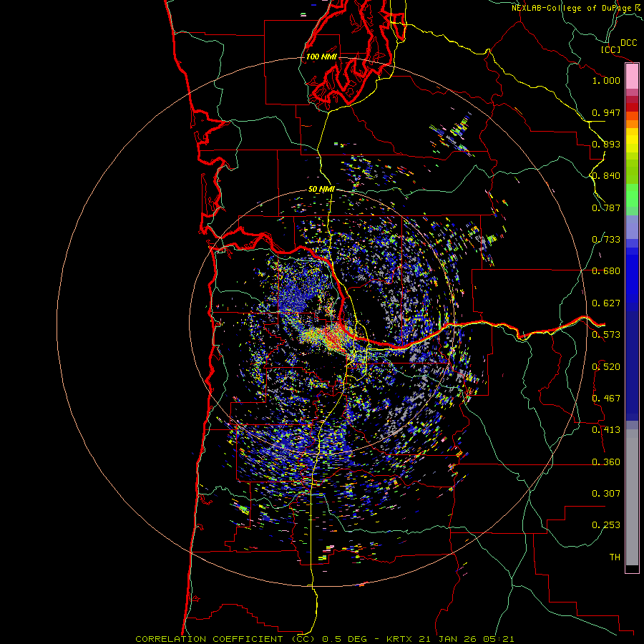The width and height of the screenshot is (644, 644).
Task: Select the 50 NMI range ring label
Action: [x=321, y=189]
